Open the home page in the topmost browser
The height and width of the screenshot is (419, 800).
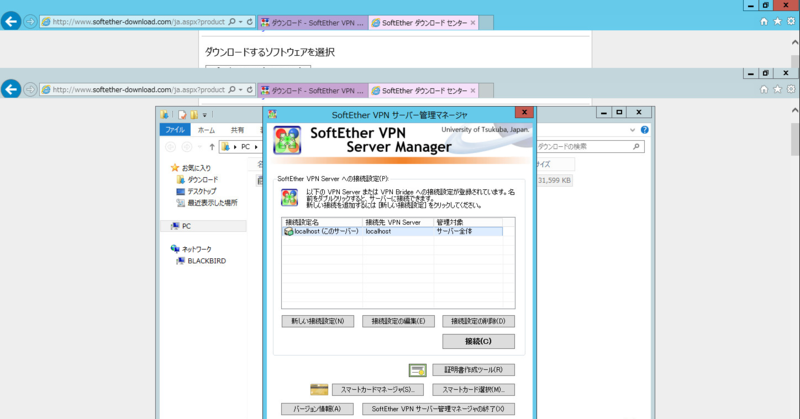(764, 21)
